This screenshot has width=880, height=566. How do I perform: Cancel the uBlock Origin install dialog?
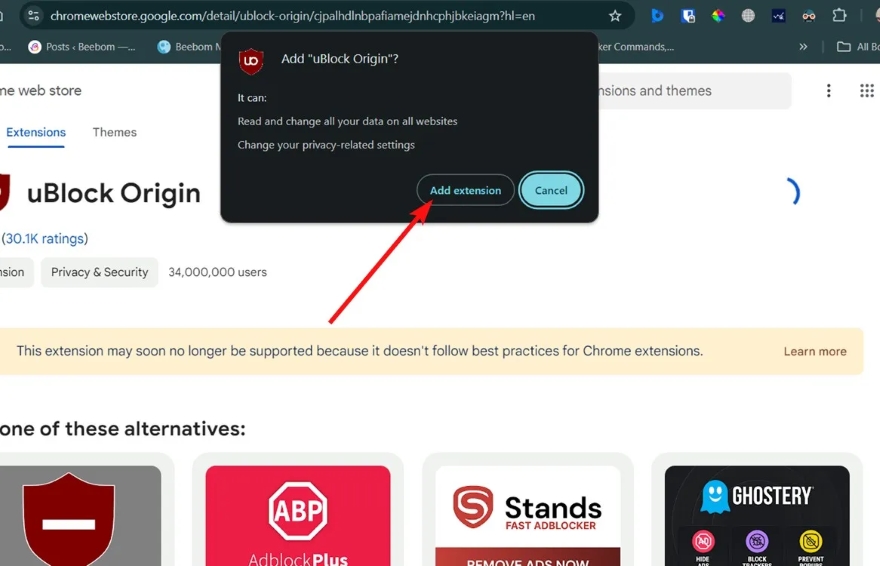(x=551, y=190)
